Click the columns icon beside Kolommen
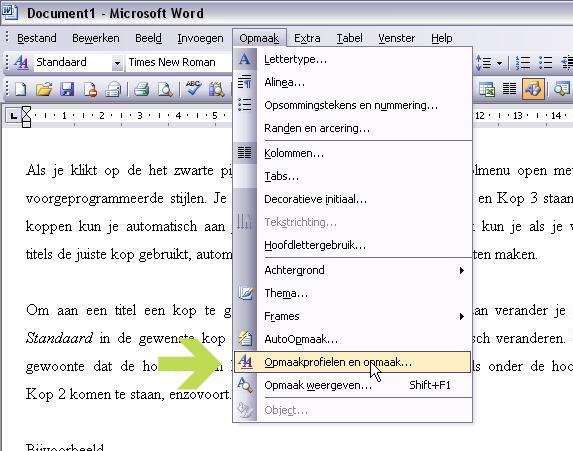This screenshot has width=573, height=451. click(244, 153)
